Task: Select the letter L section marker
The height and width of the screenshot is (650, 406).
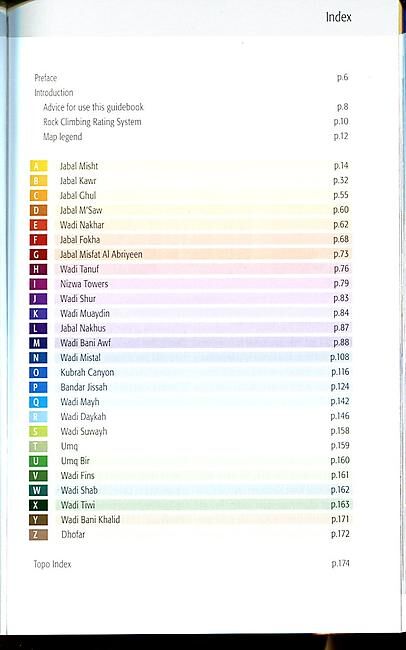Action: 39,328
